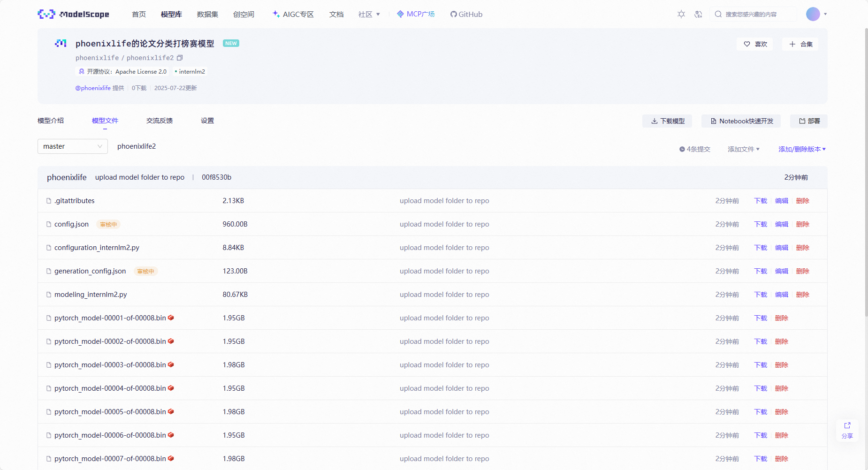The height and width of the screenshot is (470, 868).
Task: Click the GitHub link in navbar
Action: (466, 14)
